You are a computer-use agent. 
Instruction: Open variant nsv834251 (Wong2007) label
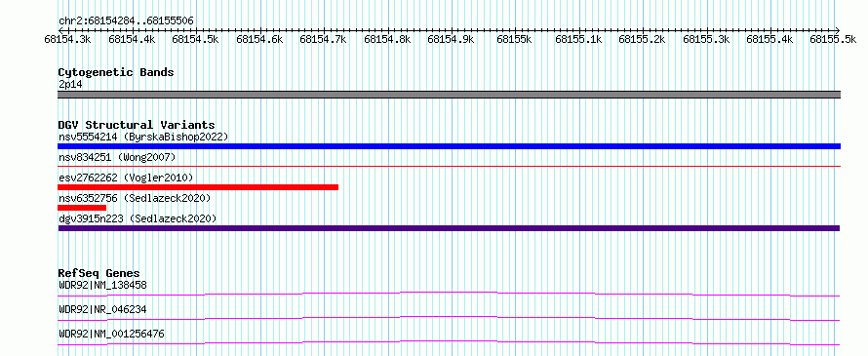pos(117,158)
